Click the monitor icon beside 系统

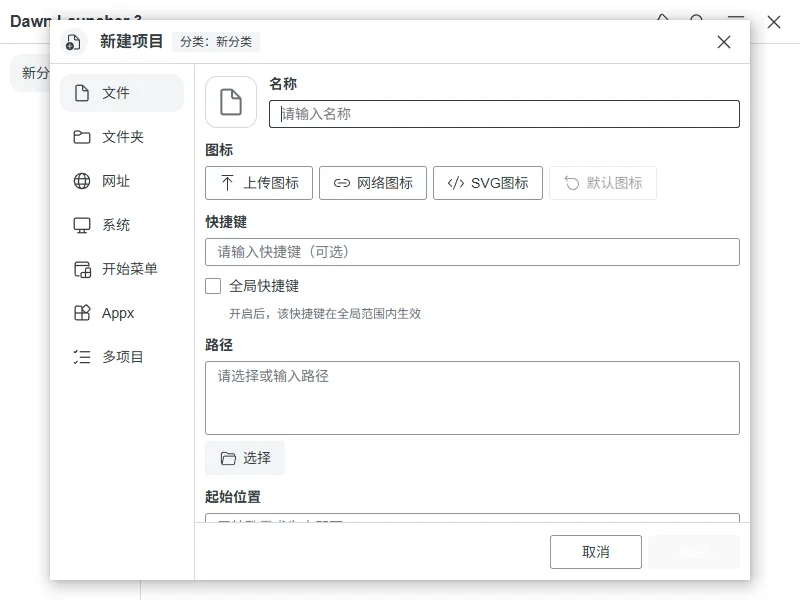(82, 225)
